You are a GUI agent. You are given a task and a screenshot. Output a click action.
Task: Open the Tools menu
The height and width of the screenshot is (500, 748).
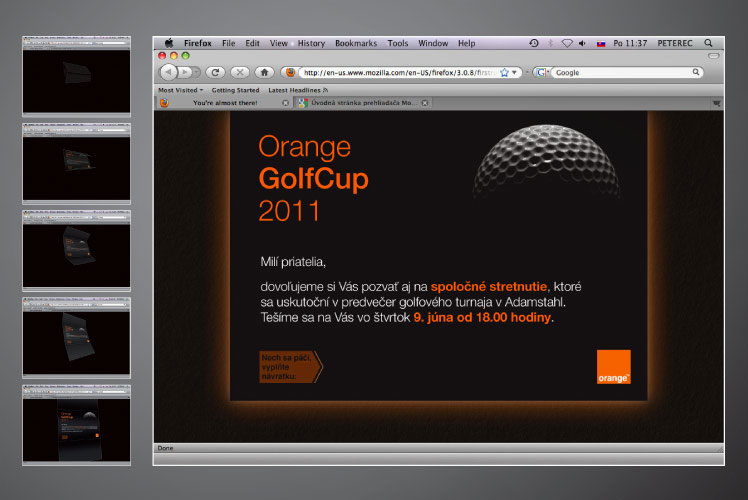398,43
